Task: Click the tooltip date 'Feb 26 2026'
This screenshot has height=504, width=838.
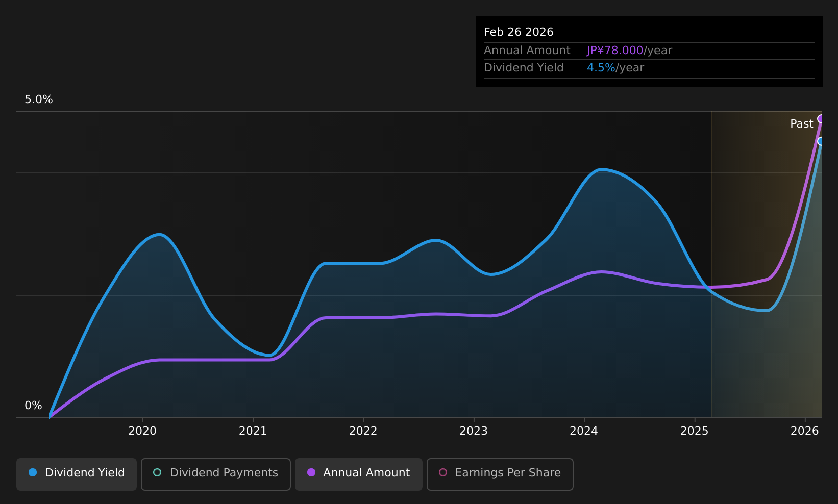Action: coord(519,32)
